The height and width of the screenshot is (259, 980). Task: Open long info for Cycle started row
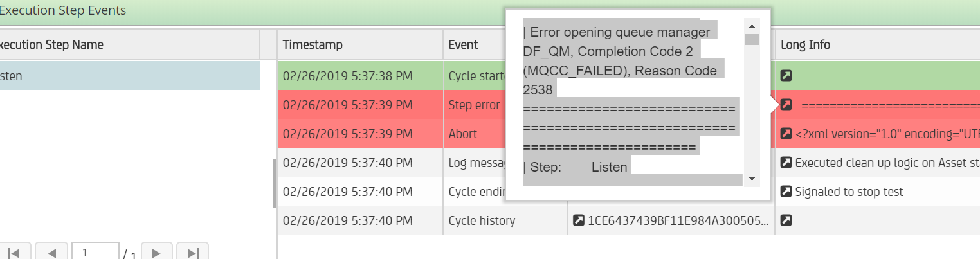(786, 76)
